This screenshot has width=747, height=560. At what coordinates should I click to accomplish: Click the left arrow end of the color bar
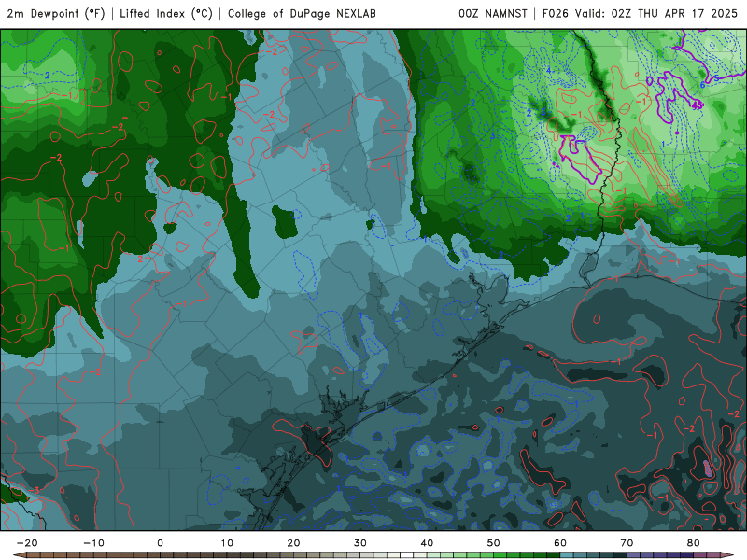coord(20,555)
